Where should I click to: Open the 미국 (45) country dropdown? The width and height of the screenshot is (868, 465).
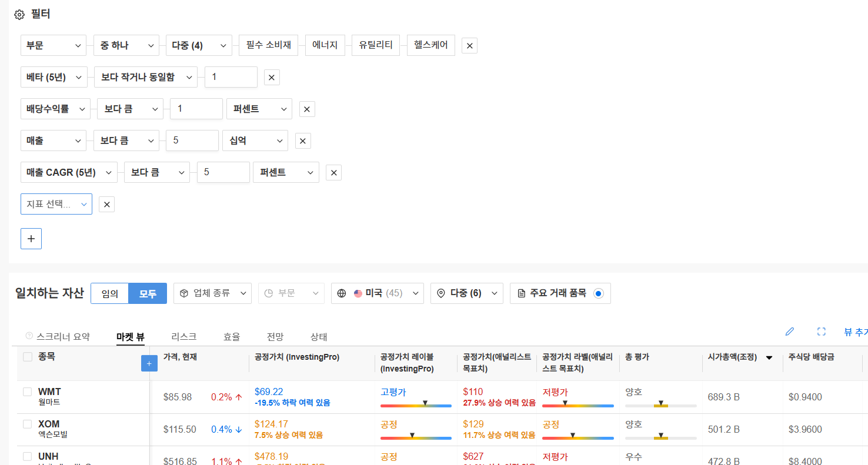(x=378, y=293)
